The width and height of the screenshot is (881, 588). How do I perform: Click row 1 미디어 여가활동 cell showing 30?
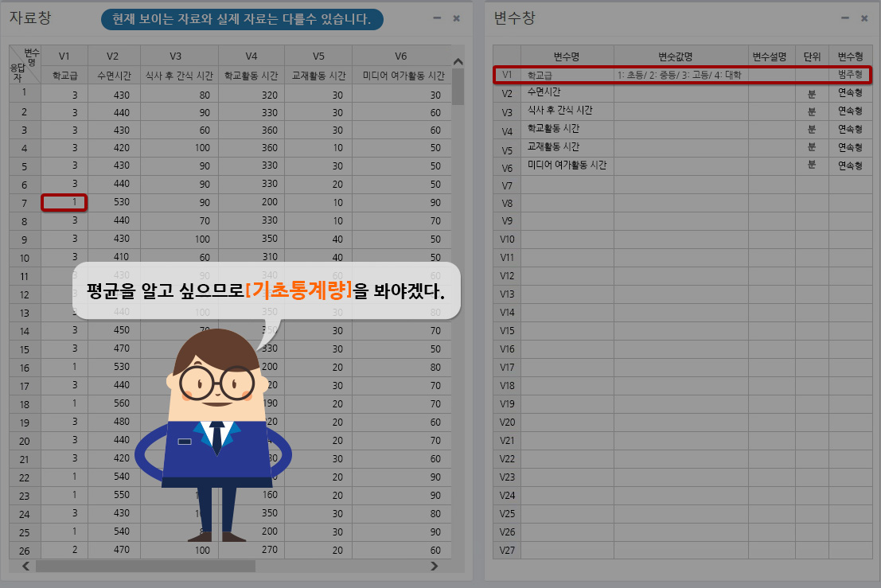coord(402,95)
